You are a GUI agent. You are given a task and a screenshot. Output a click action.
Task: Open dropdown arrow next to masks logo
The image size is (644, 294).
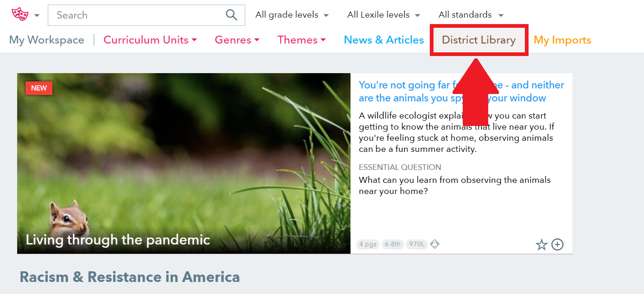click(x=37, y=15)
